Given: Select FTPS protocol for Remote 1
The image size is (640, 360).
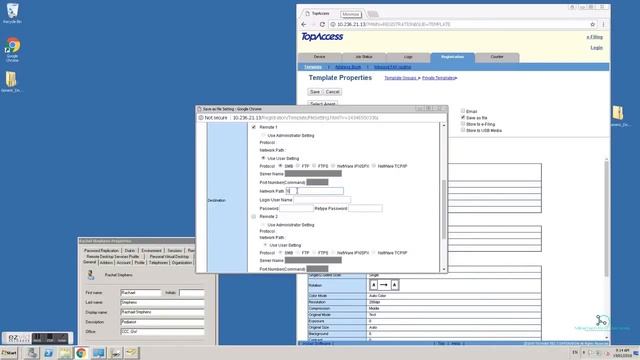Looking at the screenshot, I should pos(314,166).
